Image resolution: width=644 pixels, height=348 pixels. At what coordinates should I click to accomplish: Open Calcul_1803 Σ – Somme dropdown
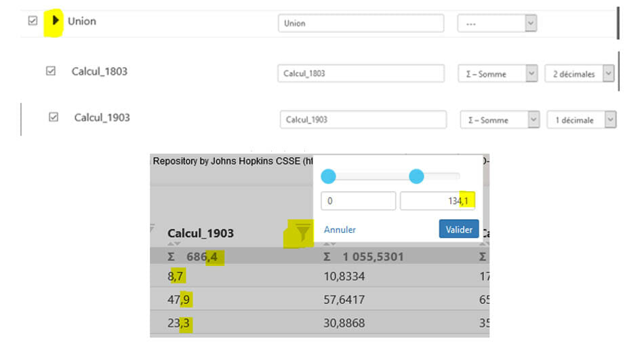tap(498, 74)
